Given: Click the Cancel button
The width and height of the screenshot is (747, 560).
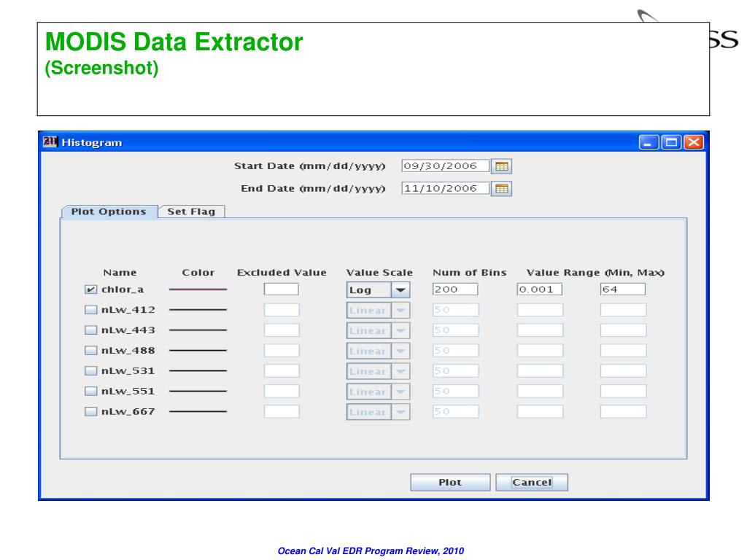Looking at the screenshot, I should point(532,483).
